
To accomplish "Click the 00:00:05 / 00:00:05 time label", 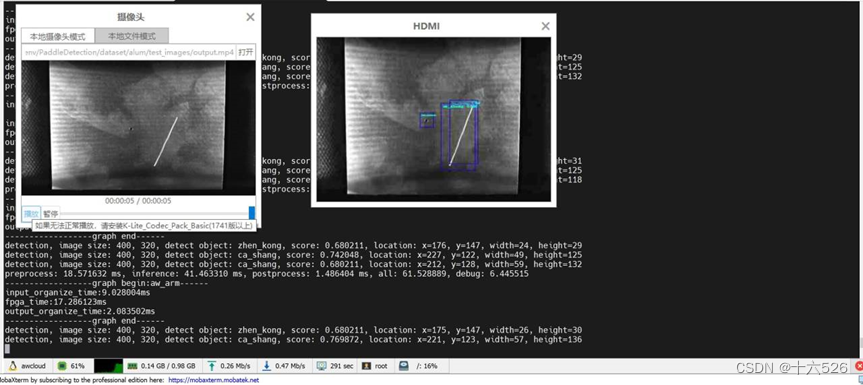I will tap(138, 201).
